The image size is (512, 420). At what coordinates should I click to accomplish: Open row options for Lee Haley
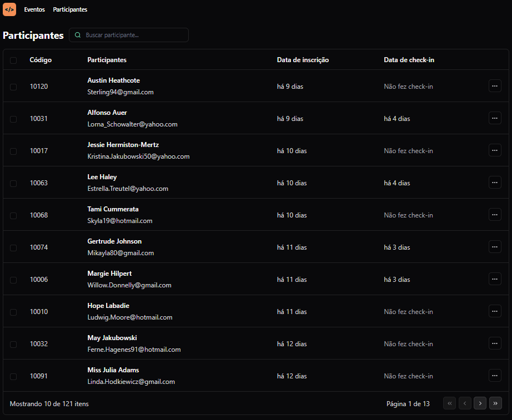(x=495, y=182)
